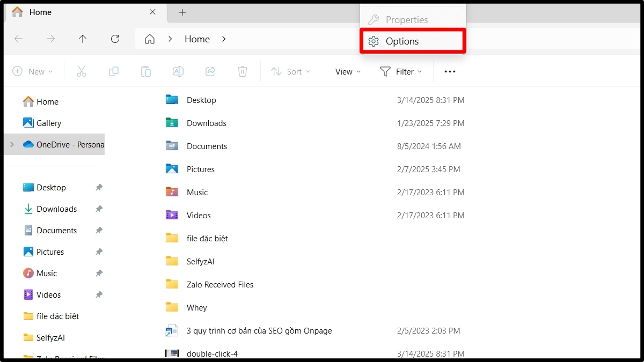644x362 pixels.
Task: Close the Home tab
Action: [152, 12]
